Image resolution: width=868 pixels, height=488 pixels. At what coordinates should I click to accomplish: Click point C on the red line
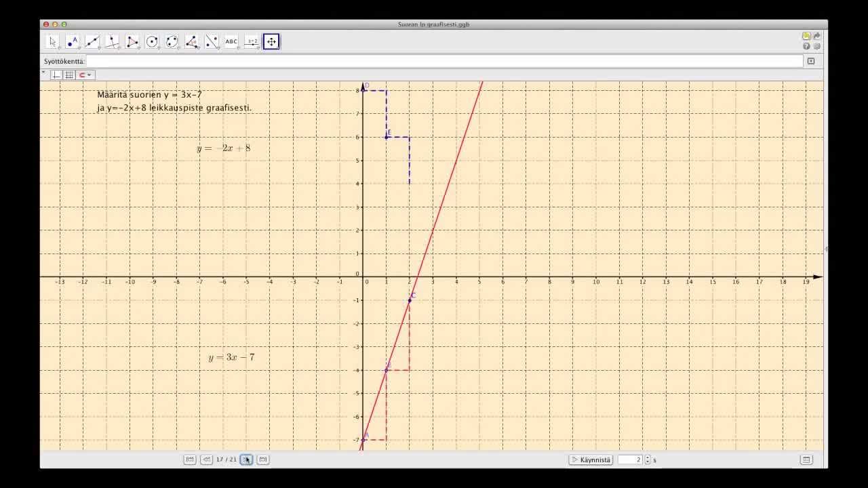tap(410, 300)
